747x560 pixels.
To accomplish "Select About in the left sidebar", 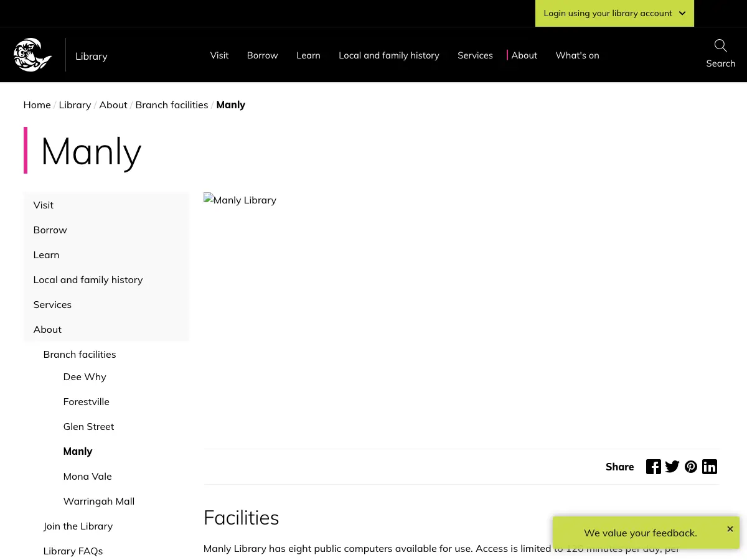I will (x=106, y=329).
